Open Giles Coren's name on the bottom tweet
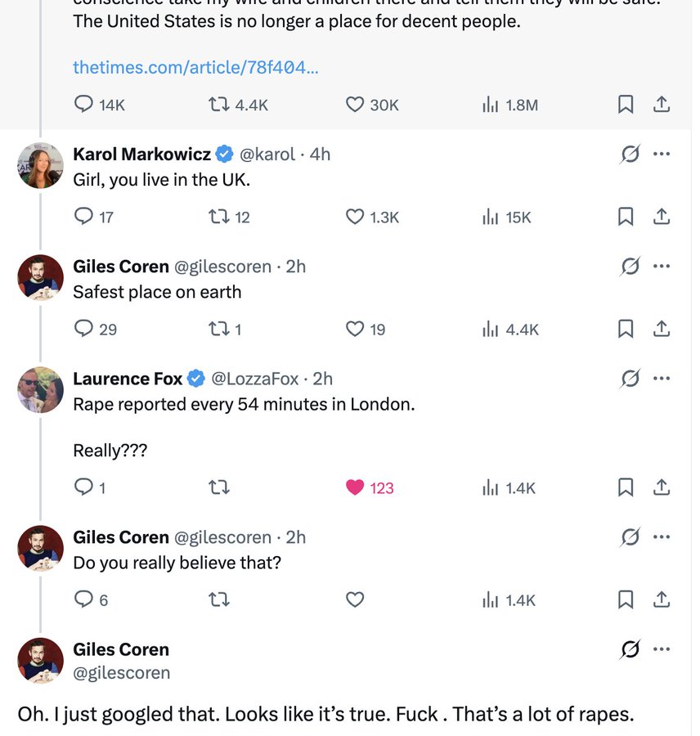This screenshot has height=736, width=700. [121, 649]
